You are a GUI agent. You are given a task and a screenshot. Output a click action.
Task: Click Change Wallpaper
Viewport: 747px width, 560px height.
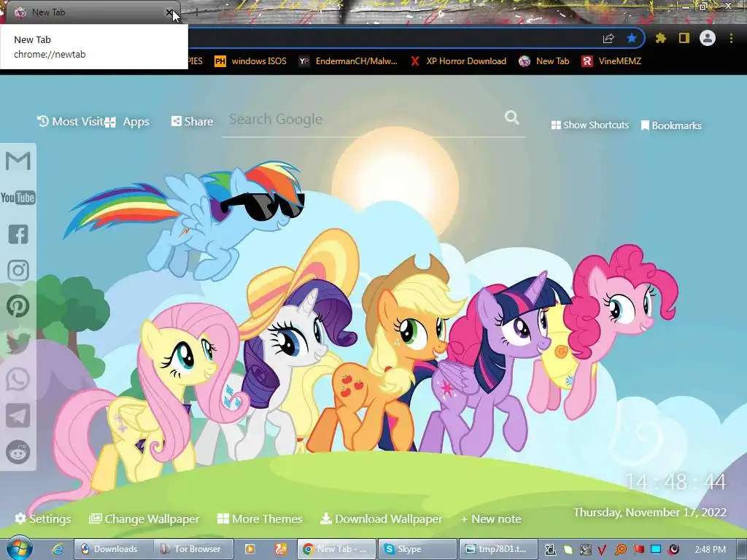pyautogui.click(x=144, y=518)
